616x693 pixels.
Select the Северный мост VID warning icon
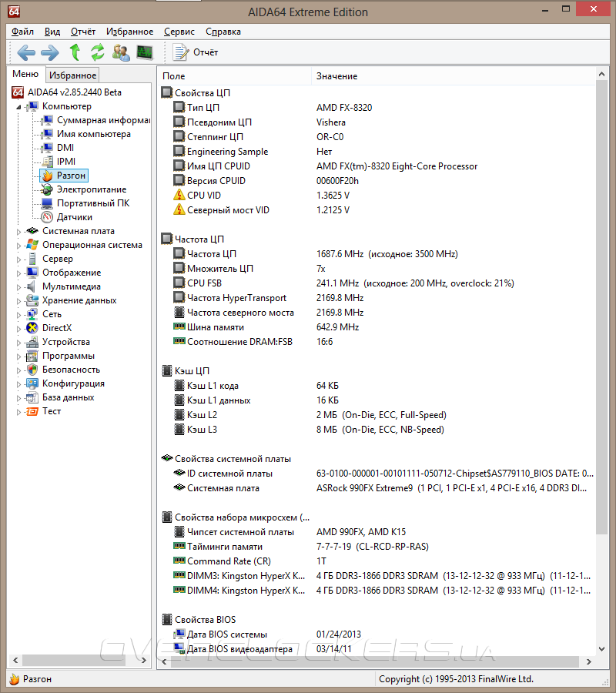pyautogui.click(x=179, y=209)
